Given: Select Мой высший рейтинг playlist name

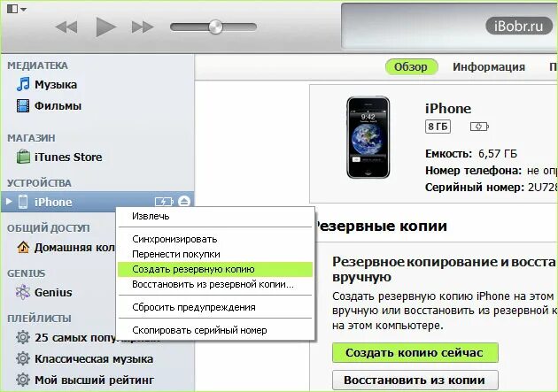Looking at the screenshot, I should 94,380.
